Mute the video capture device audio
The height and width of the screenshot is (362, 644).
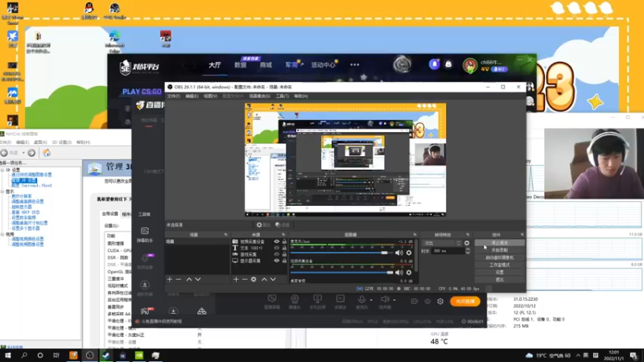[398, 273]
